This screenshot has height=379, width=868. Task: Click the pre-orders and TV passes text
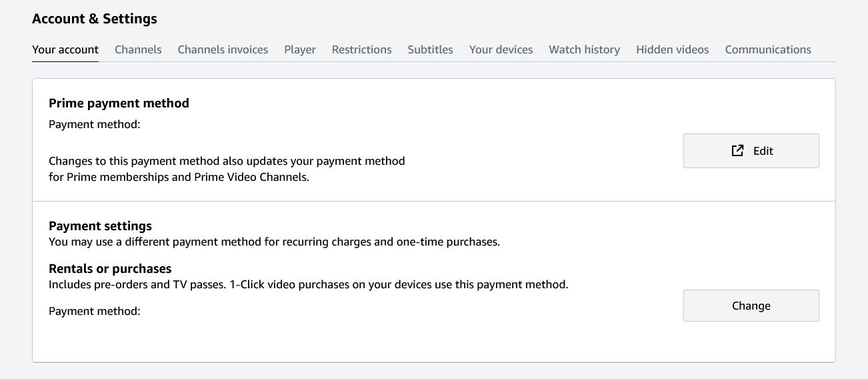coord(308,284)
